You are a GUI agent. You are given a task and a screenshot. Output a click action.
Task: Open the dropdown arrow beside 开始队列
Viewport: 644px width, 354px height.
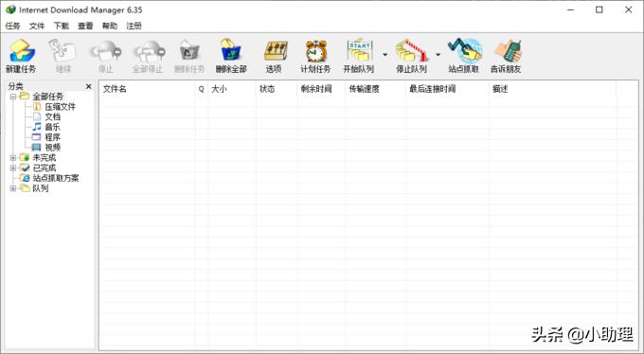[385, 54]
